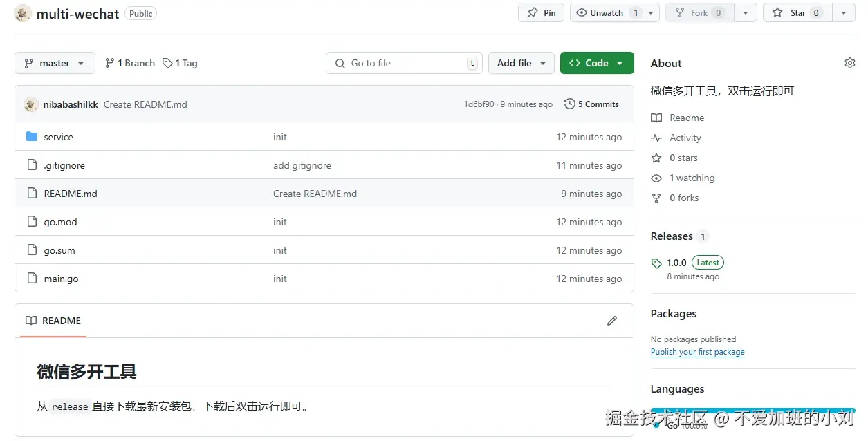Click the repository owner avatar beside multi-wechat
Viewport: 868px width, 441px height.
tap(23, 13)
